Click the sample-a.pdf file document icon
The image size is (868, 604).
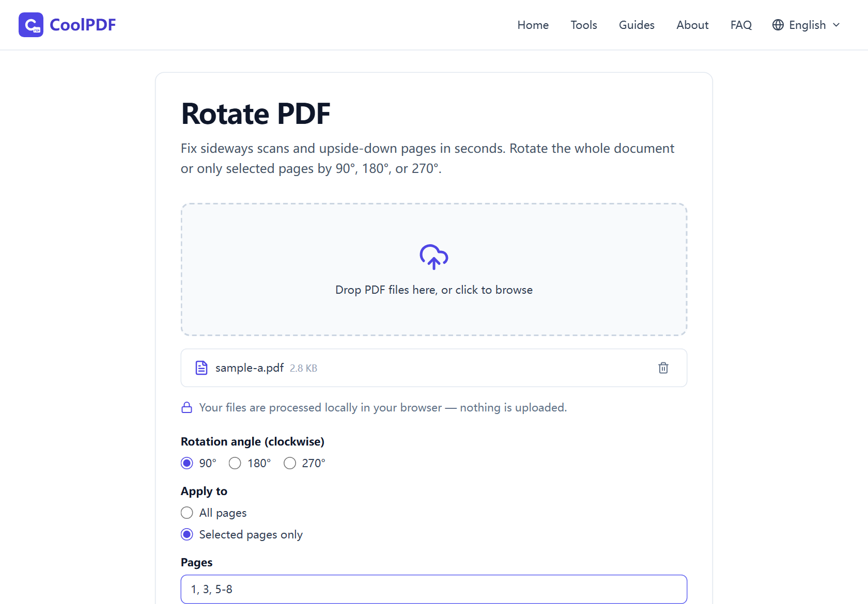click(x=202, y=368)
